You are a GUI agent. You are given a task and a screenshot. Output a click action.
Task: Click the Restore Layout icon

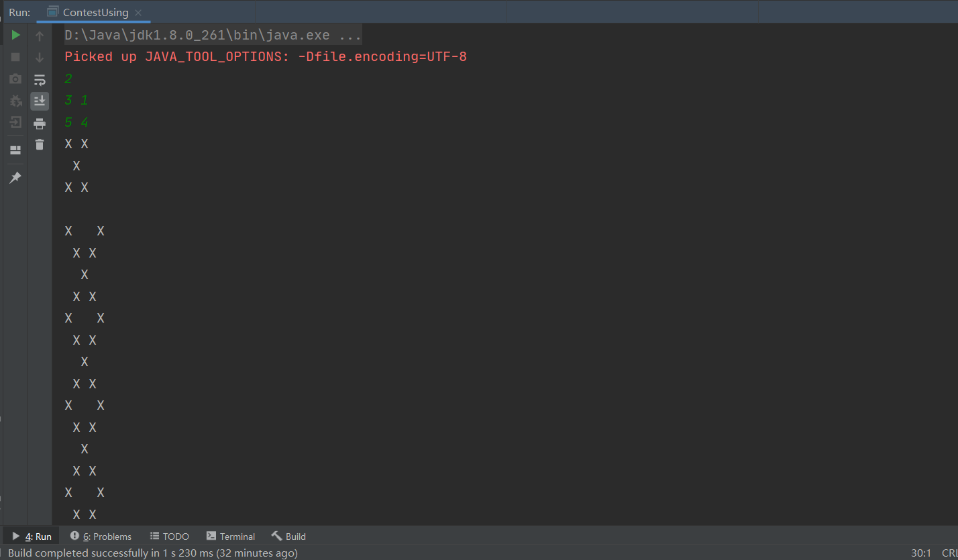click(x=15, y=150)
